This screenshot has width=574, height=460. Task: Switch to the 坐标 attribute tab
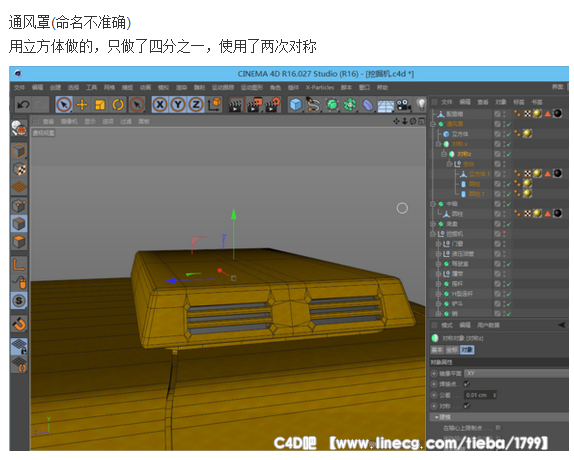point(452,350)
